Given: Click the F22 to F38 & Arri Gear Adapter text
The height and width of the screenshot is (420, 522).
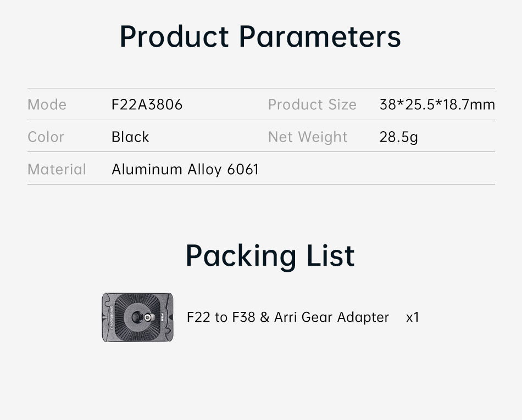Looking at the screenshot, I should [287, 317].
